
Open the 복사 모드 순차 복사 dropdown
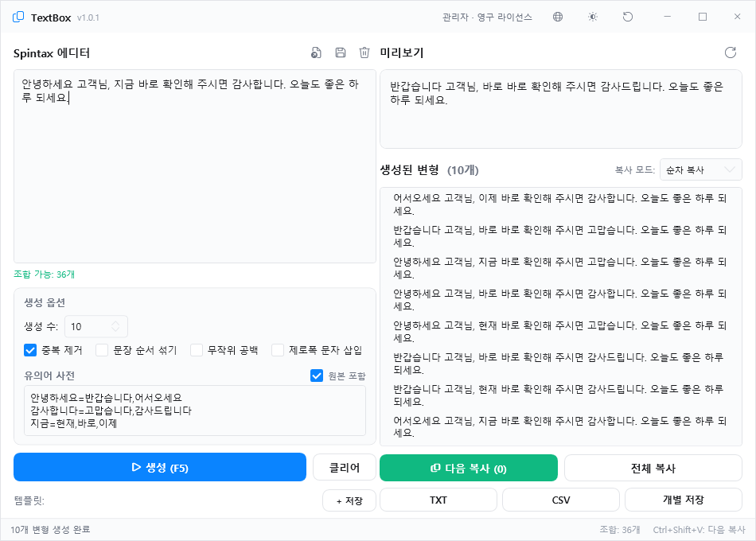[x=700, y=169]
